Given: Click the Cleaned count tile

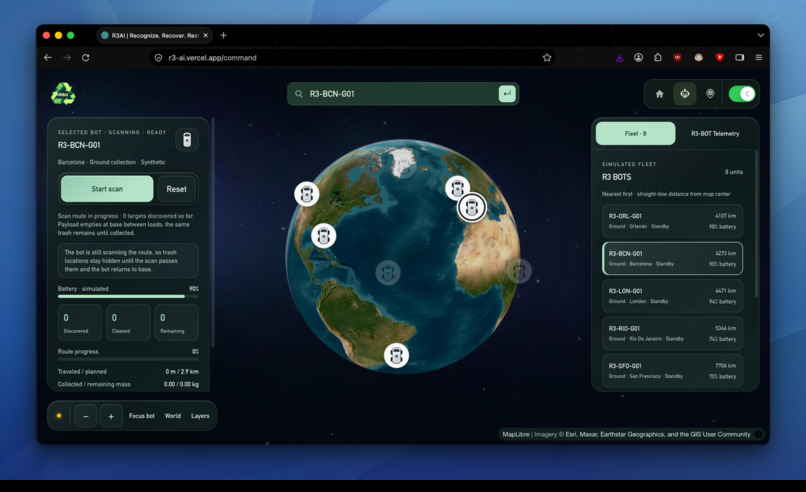Looking at the screenshot, I should click(128, 322).
